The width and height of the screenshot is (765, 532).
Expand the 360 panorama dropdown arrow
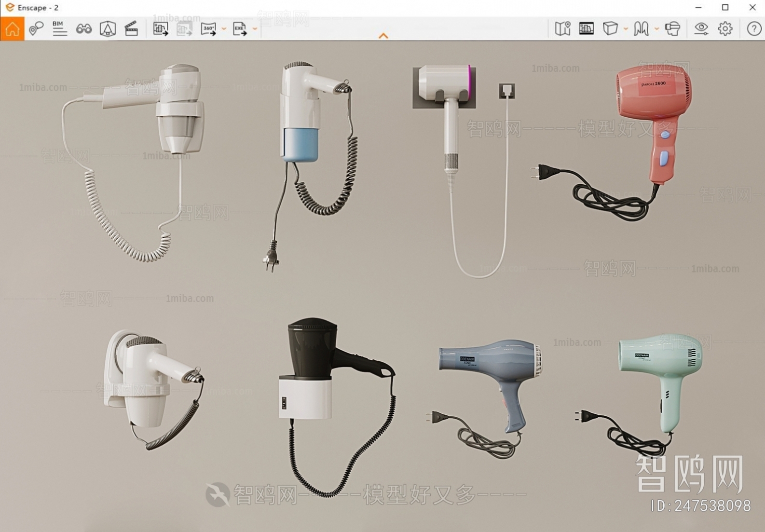point(224,29)
